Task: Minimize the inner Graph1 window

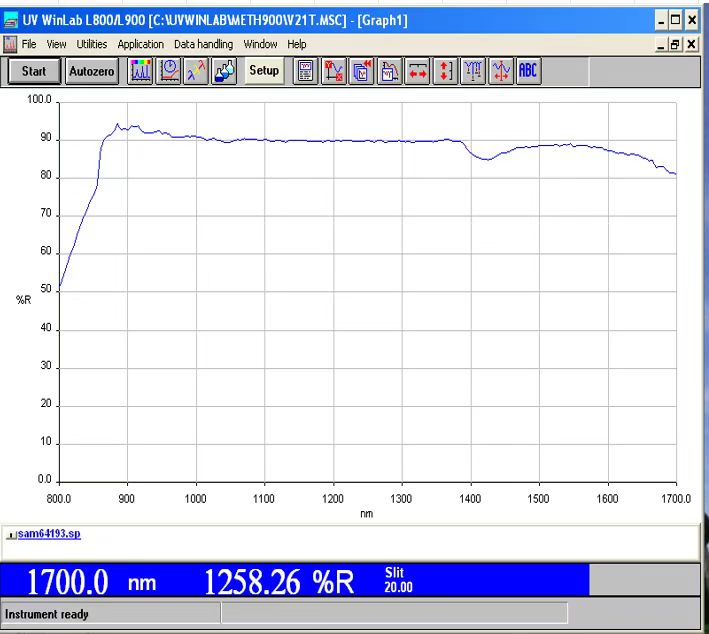Action: tap(662, 44)
